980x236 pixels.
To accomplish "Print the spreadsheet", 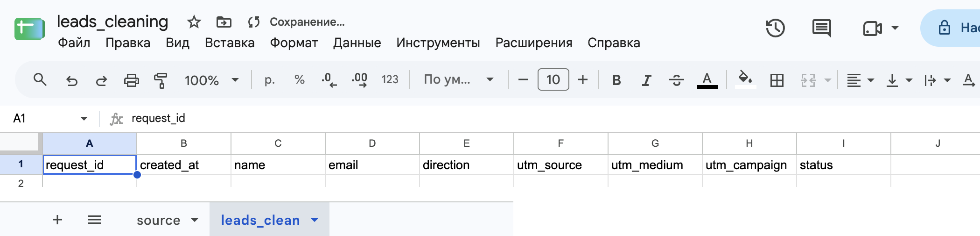I will click(x=131, y=80).
